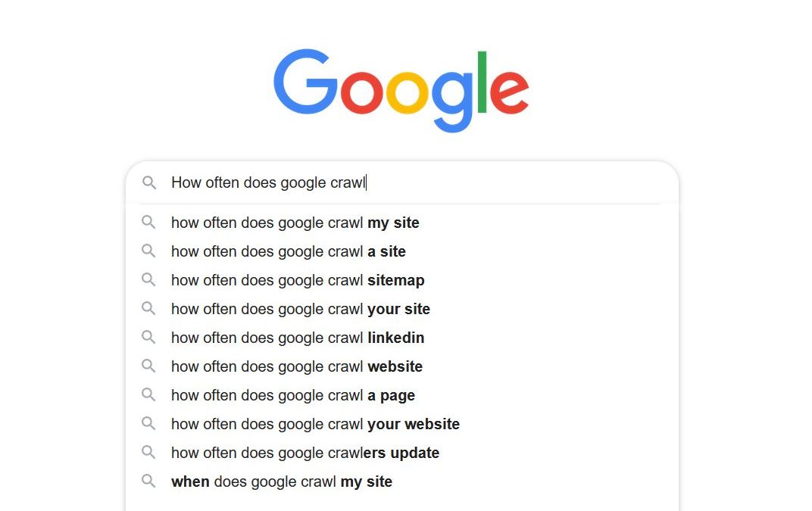Choose the 'crawl a site' suggestion
Image resolution: width=812 pixels, height=511 pixels.
click(x=288, y=251)
